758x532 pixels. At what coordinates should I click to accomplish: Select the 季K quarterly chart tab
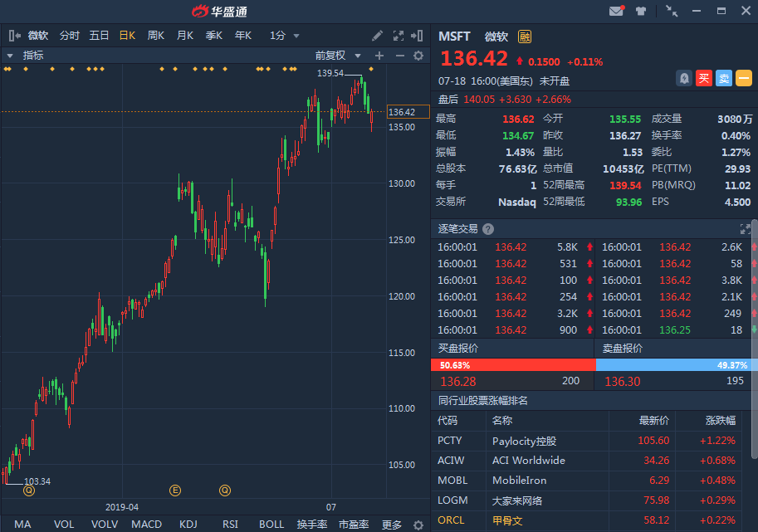pos(213,36)
